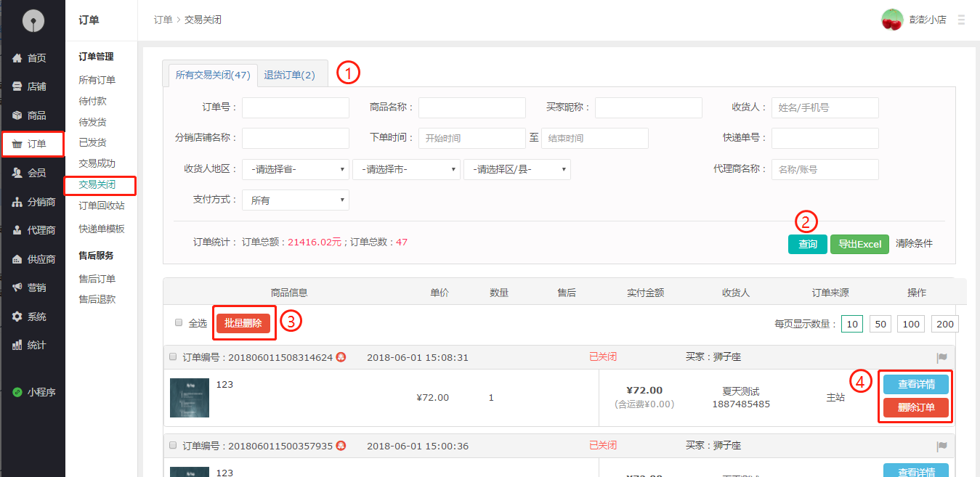
Task: Check the box for order 201806011500357935
Action: [x=173, y=445]
